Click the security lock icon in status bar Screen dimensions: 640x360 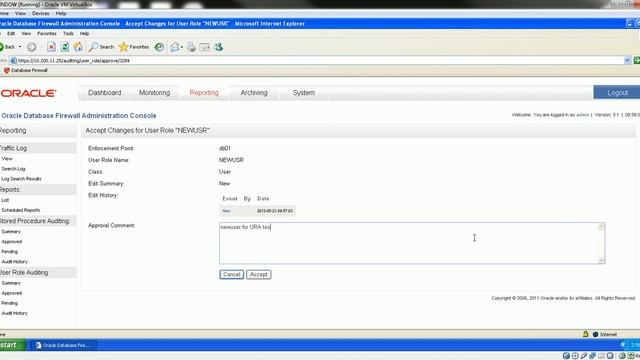pyautogui.click(x=585, y=334)
